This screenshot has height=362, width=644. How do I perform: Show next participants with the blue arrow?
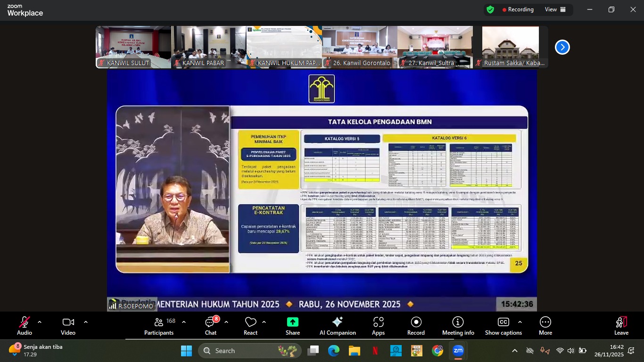tap(562, 47)
